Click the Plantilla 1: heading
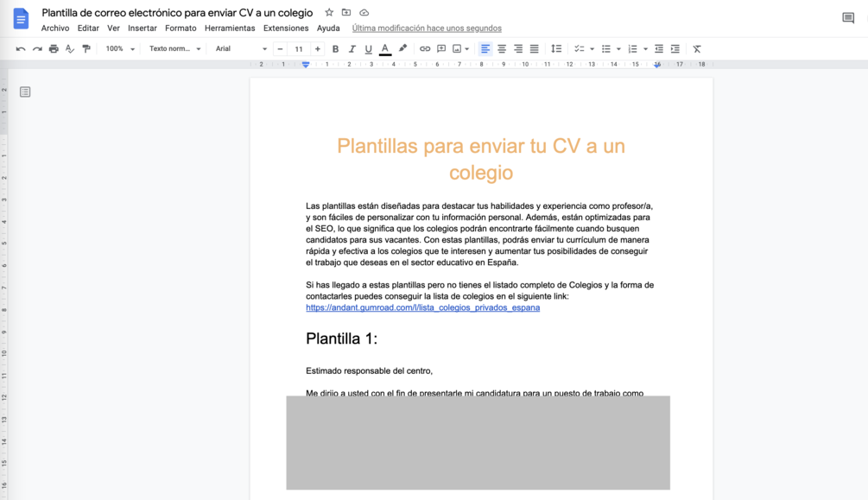868x500 pixels. (341, 339)
